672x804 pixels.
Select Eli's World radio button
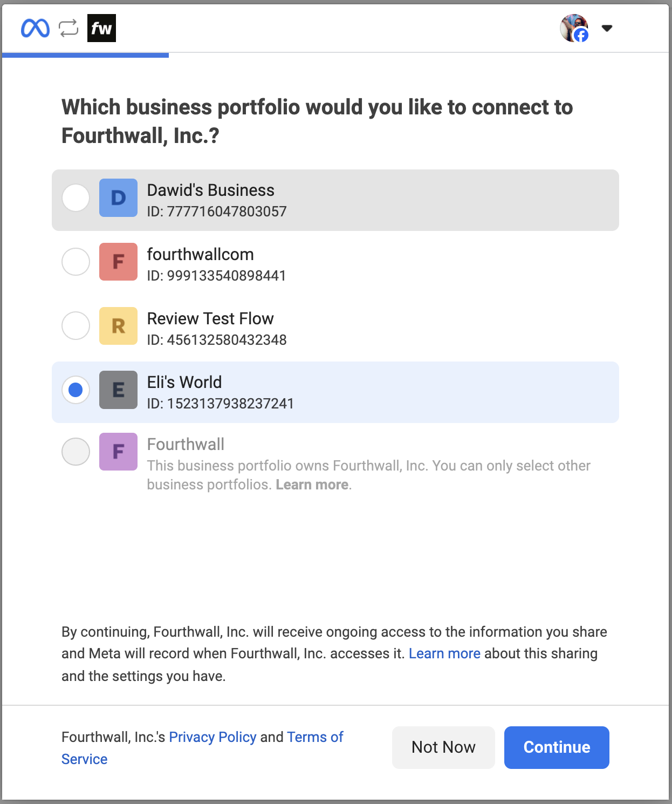pos(76,390)
